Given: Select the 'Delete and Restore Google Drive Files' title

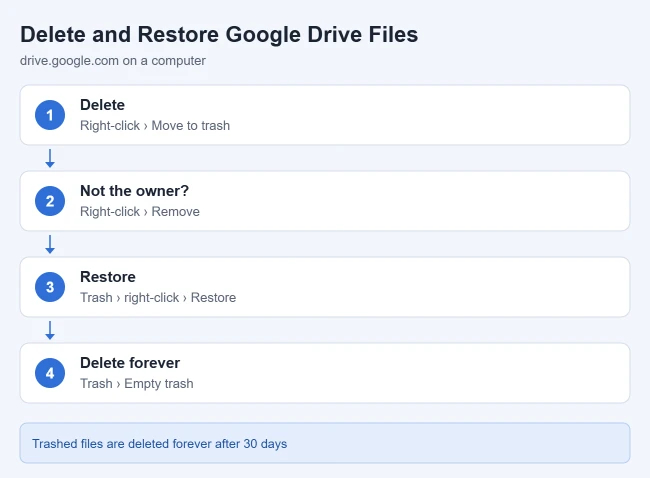Looking at the screenshot, I should [219, 34].
